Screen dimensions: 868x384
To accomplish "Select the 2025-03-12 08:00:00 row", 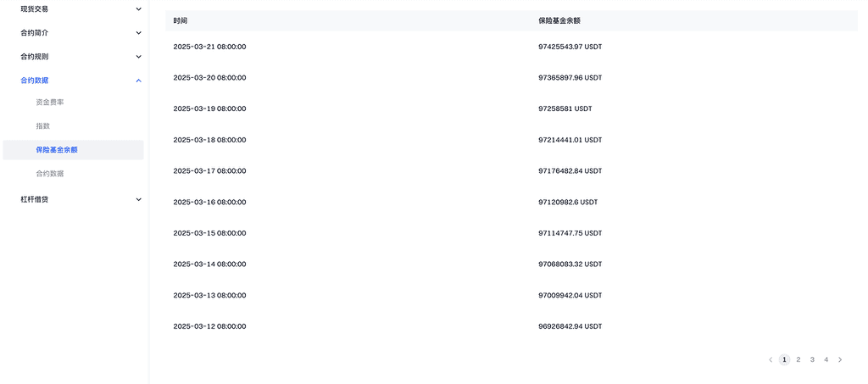I will click(x=209, y=326).
